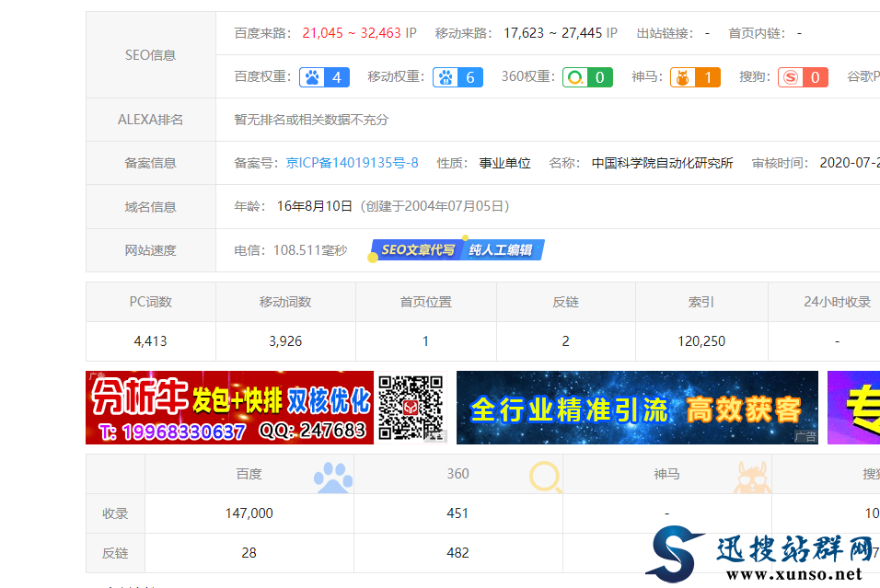Click 360 反链 value 482

pyautogui.click(x=458, y=553)
